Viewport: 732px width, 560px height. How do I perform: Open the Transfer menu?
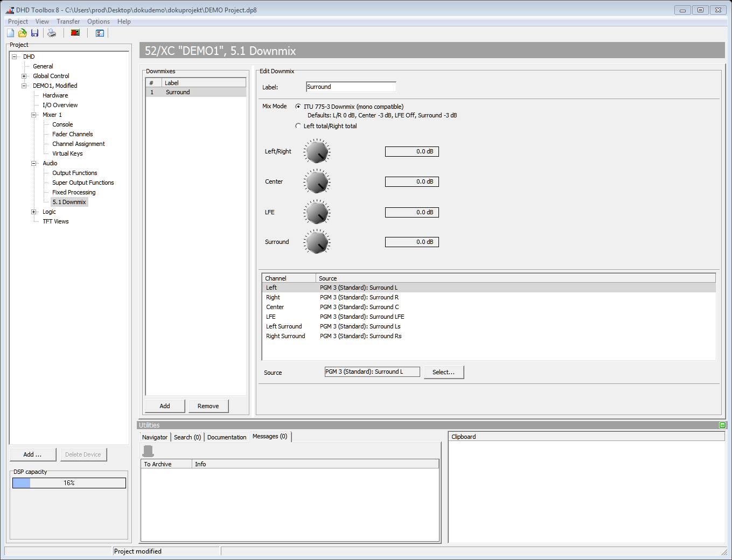click(68, 22)
